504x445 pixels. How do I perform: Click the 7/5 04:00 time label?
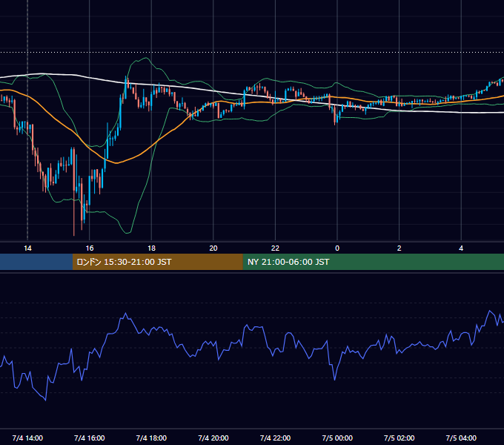pyautogui.click(x=461, y=438)
